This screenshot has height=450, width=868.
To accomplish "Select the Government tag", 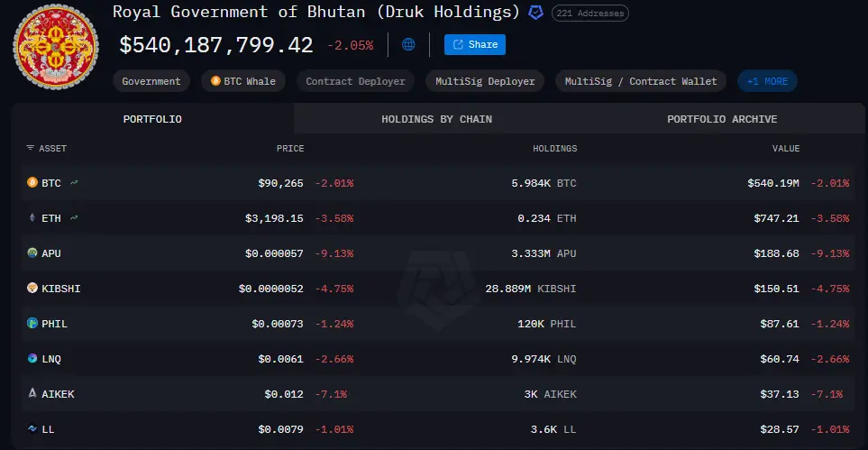I will tap(151, 81).
